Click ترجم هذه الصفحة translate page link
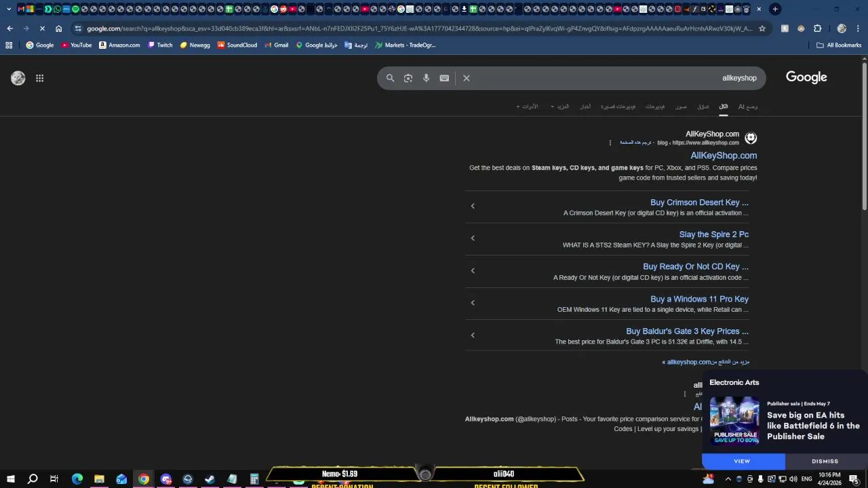The image size is (868, 488). [x=635, y=143]
